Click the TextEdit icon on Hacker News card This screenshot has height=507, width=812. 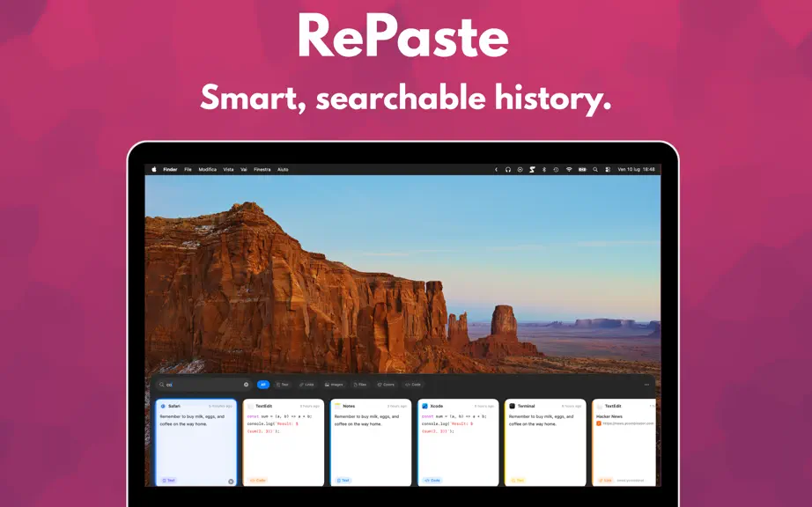pos(600,406)
